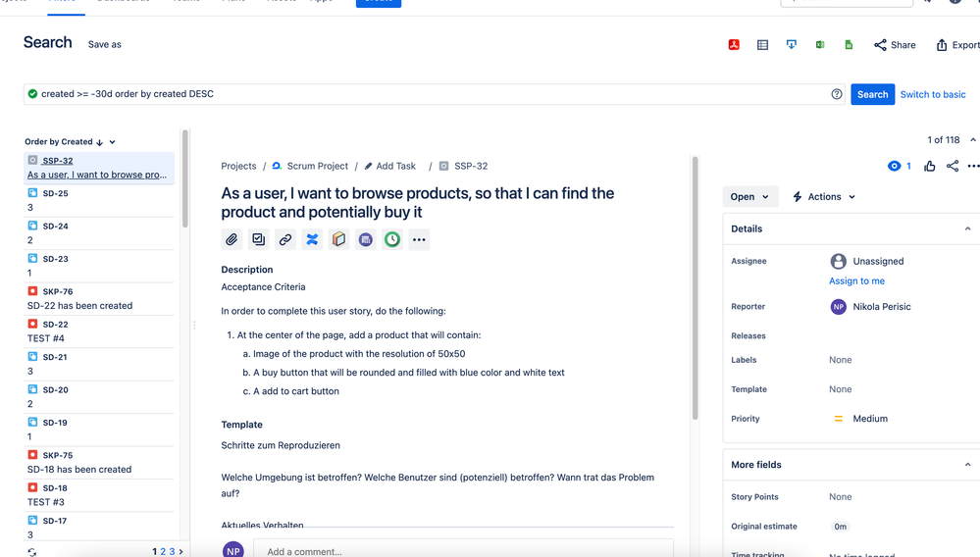
Task: Select issue SD-18 TEST #3
Action: pyautogui.click(x=99, y=495)
